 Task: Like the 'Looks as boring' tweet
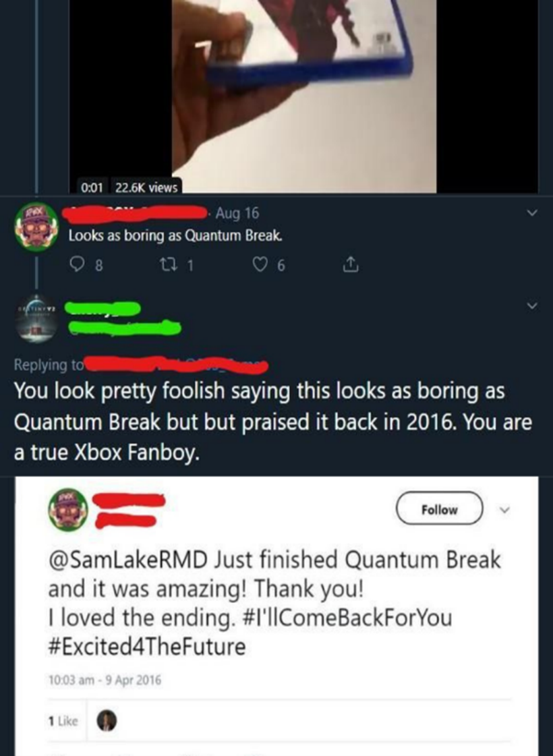pyautogui.click(x=270, y=265)
